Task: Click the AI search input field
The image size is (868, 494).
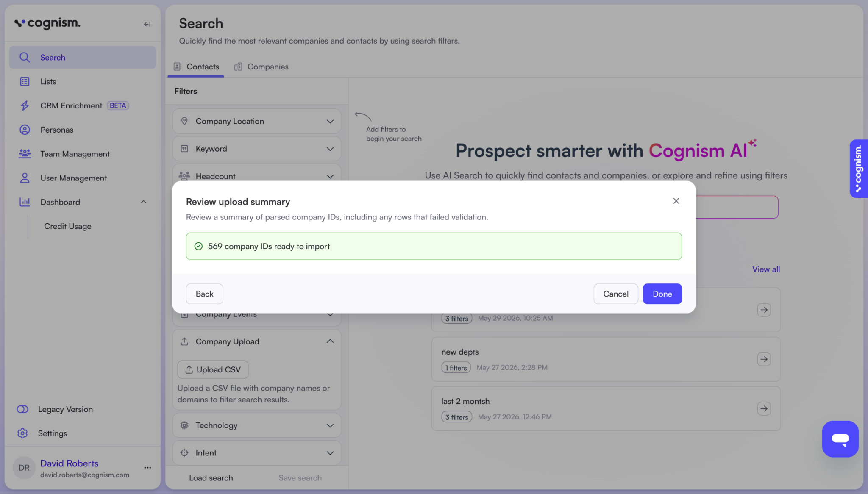Action: coord(737,207)
